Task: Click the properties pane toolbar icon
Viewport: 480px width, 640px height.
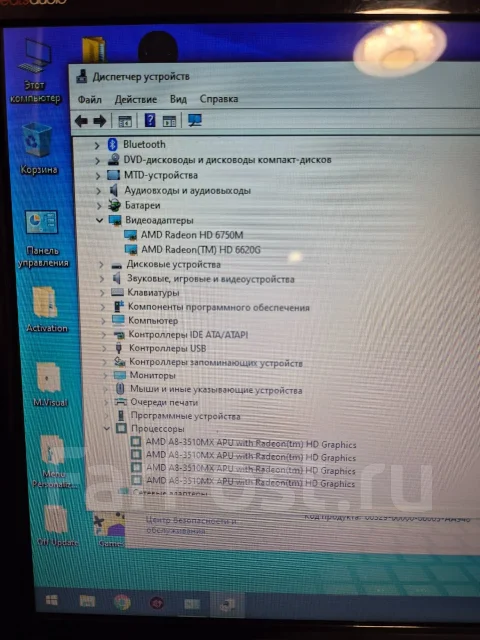Action: click(x=169, y=121)
